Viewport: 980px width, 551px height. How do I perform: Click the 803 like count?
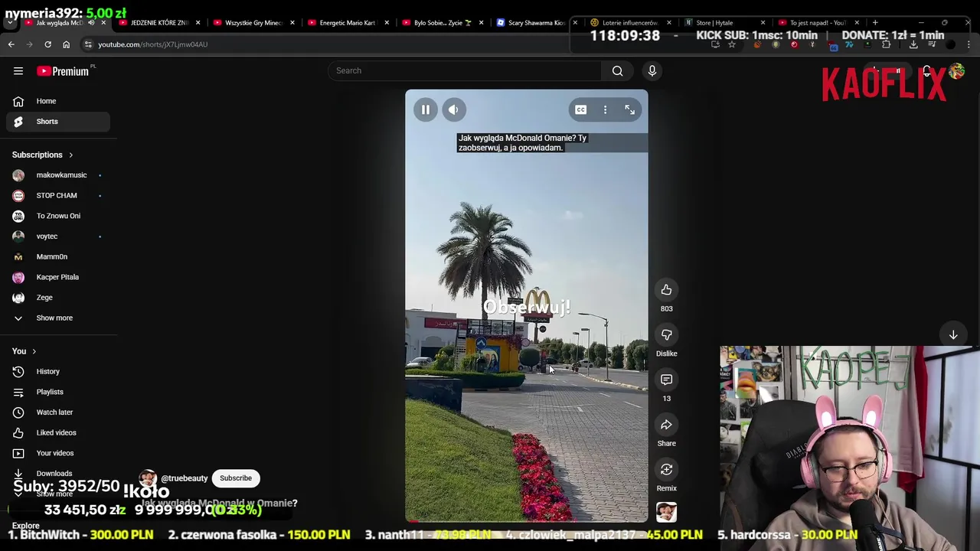pos(666,308)
